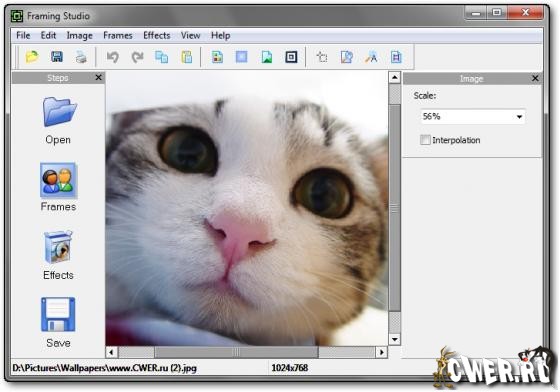
Task: Expand the Scale 56% dropdown
Action: point(519,117)
